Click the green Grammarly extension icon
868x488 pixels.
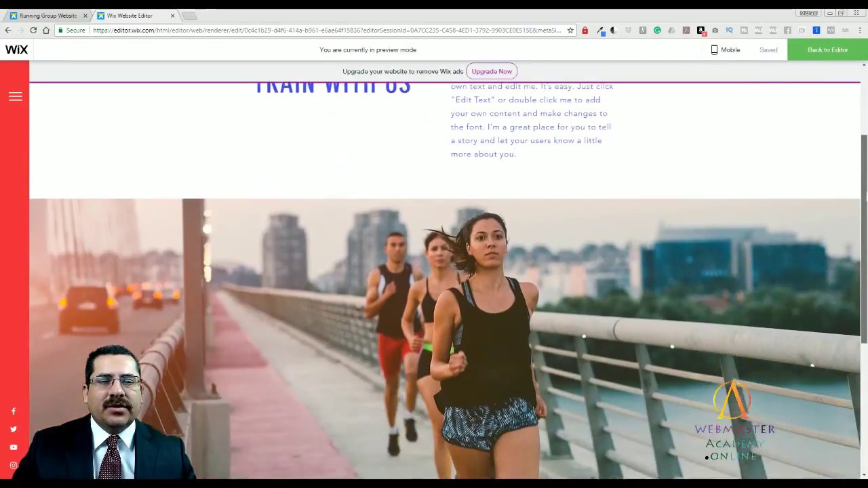coord(657,30)
